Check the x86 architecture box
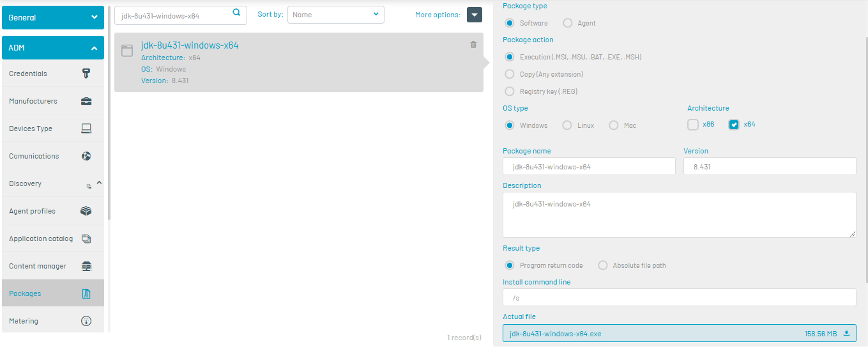 [x=693, y=125]
